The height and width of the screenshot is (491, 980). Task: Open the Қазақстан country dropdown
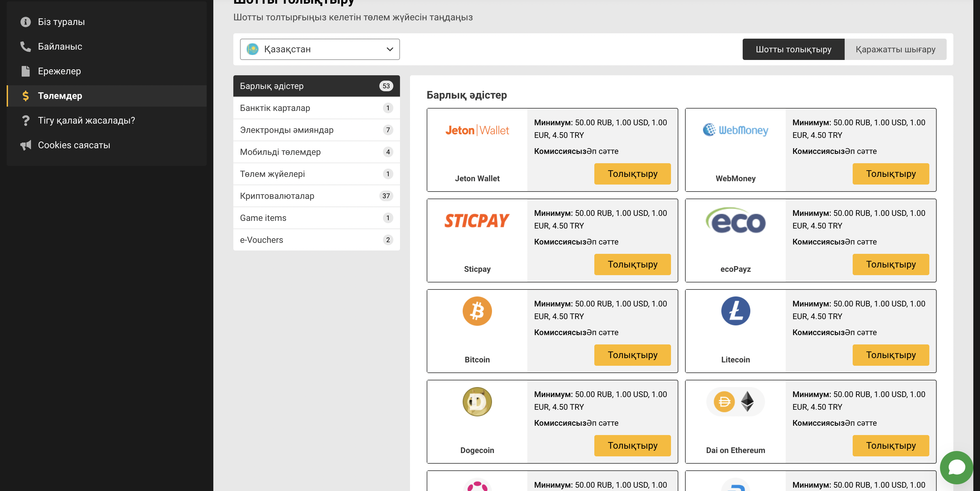pyautogui.click(x=320, y=49)
